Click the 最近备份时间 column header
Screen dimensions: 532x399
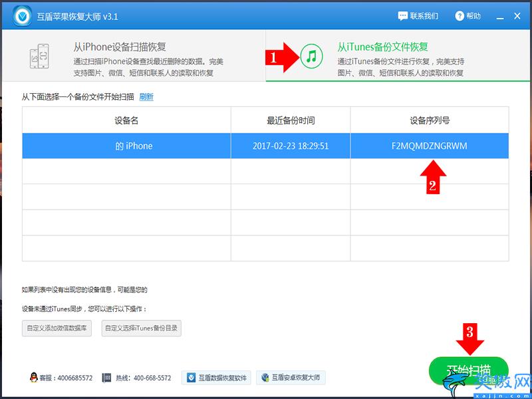291,120
